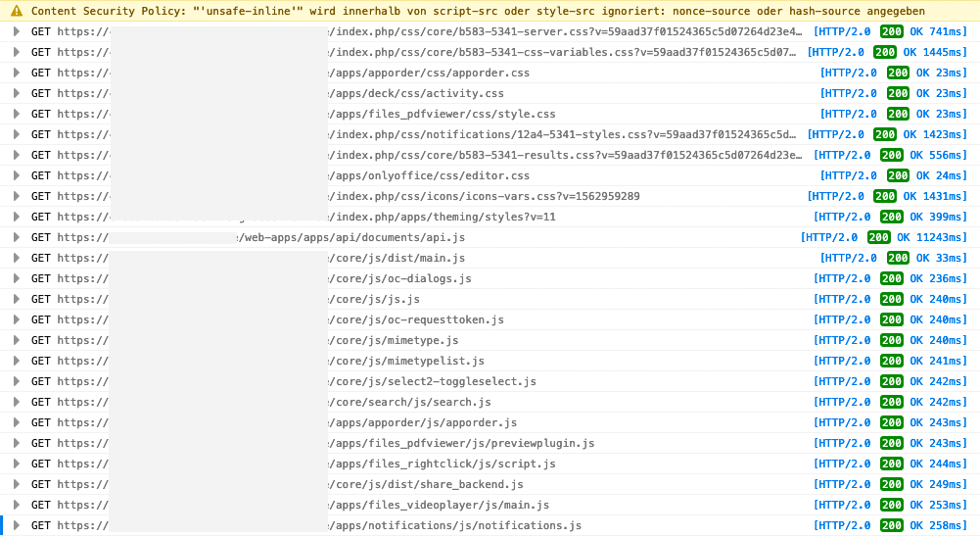Click the 1423ms status of notifications styles.css
The height and width of the screenshot is (537, 980).
click(x=887, y=134)
